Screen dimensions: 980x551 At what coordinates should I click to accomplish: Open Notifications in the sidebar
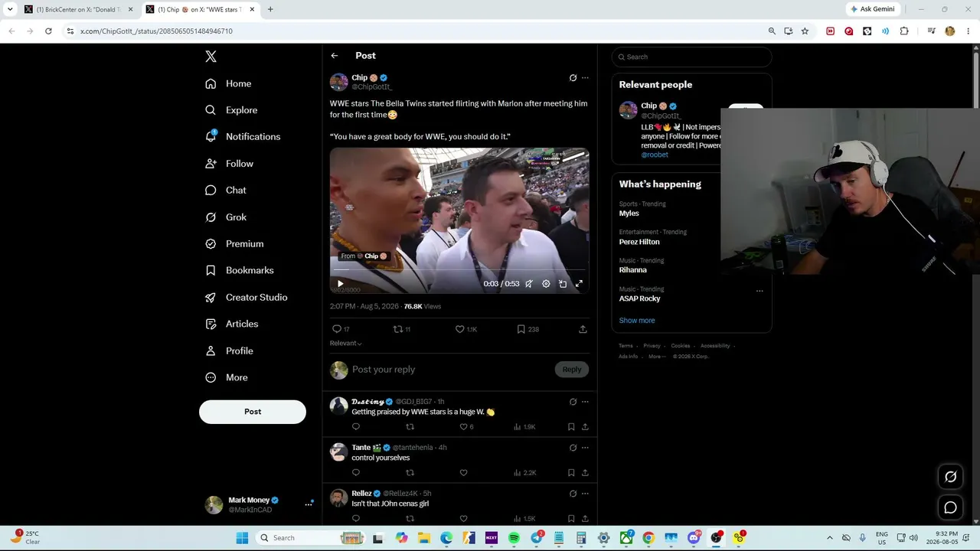pyautogui.click(x=243, y=137)
